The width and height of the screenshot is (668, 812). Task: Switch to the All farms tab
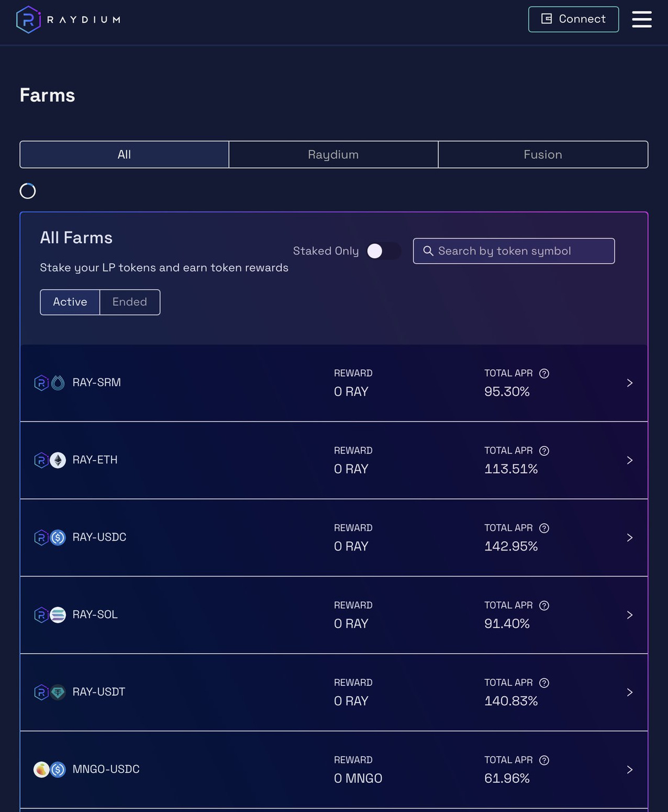click(x=124, y=154)
